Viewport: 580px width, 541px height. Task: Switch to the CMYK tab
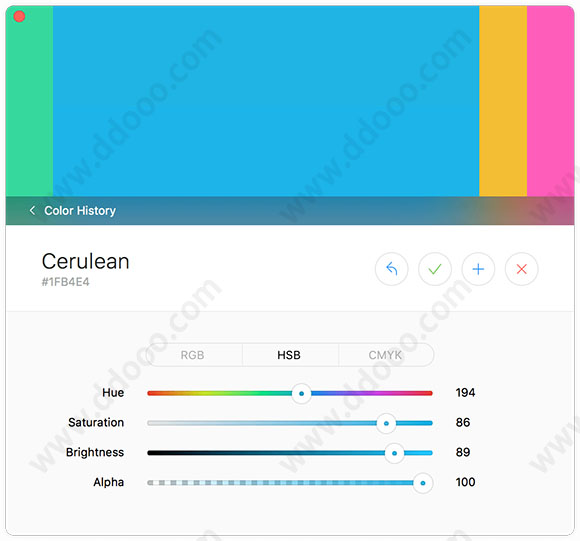(385, 355)
